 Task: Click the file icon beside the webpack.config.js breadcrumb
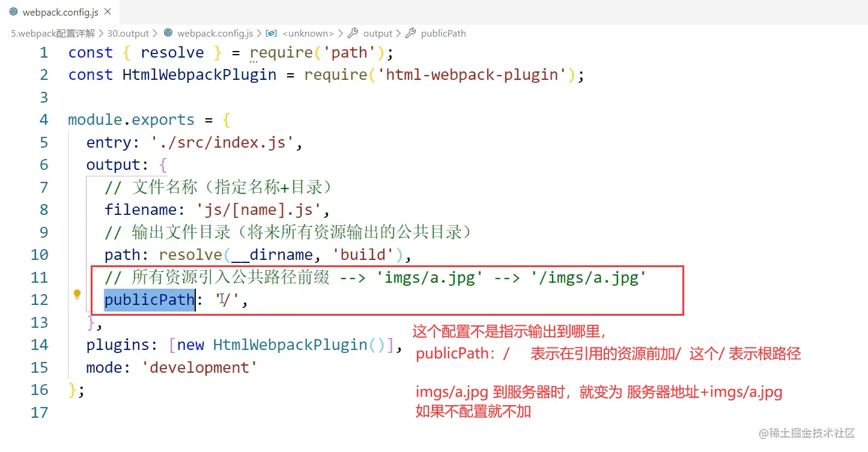point(168,34)
